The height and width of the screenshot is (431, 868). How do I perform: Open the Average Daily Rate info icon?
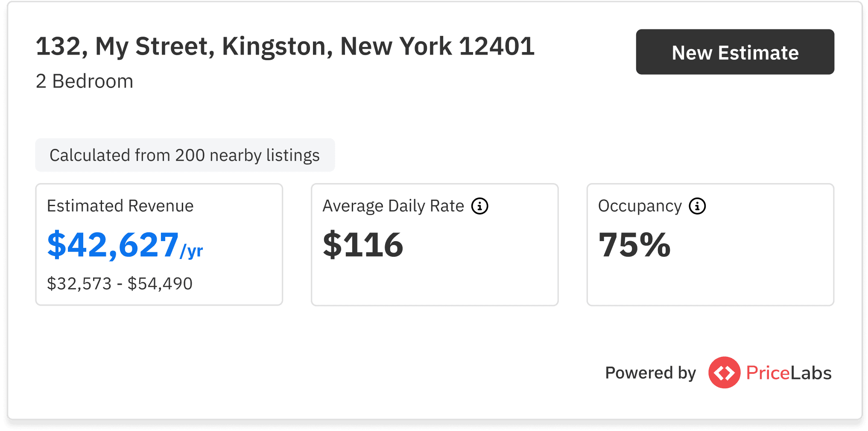click(479, 206)
